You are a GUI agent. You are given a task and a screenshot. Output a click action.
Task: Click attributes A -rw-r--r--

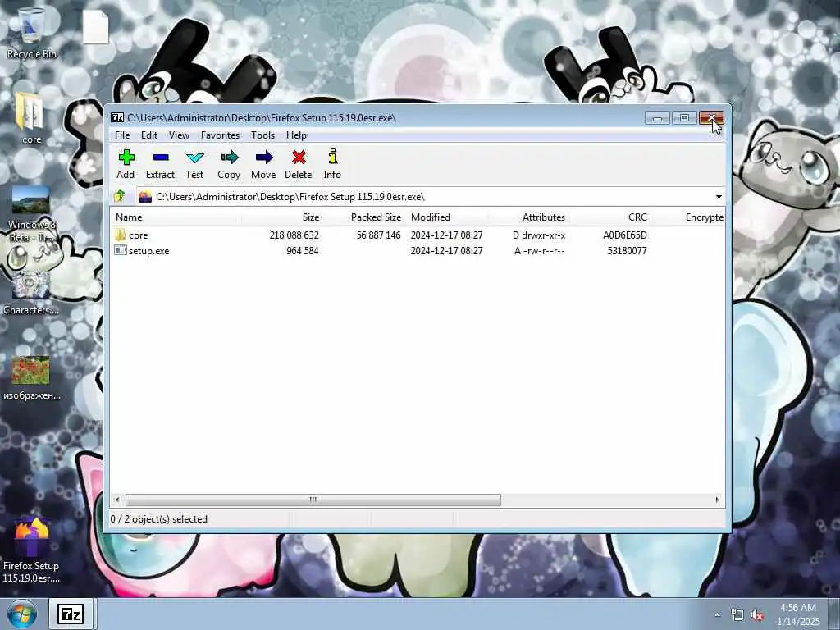[540, 251]
